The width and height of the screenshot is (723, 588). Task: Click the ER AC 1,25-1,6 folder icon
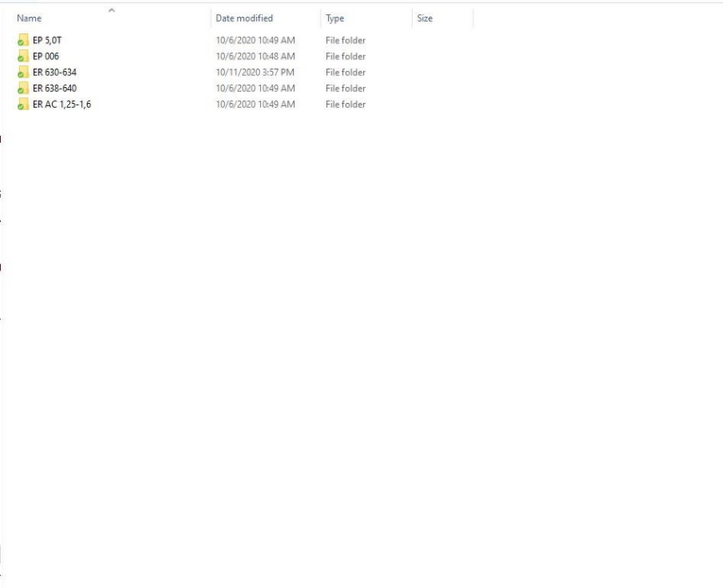pos(23,105)
